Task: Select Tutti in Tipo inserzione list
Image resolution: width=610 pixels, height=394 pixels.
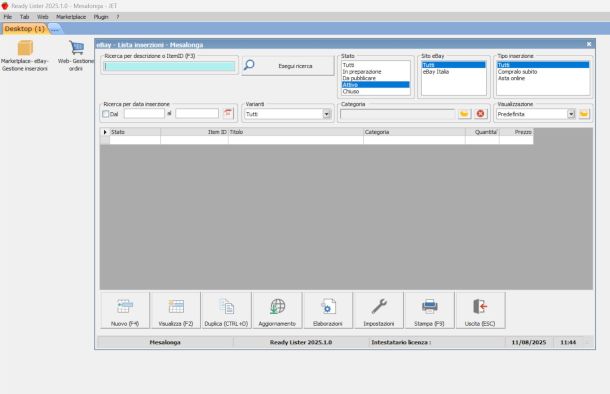Action: pyautogui.click(x=543, y=65)
